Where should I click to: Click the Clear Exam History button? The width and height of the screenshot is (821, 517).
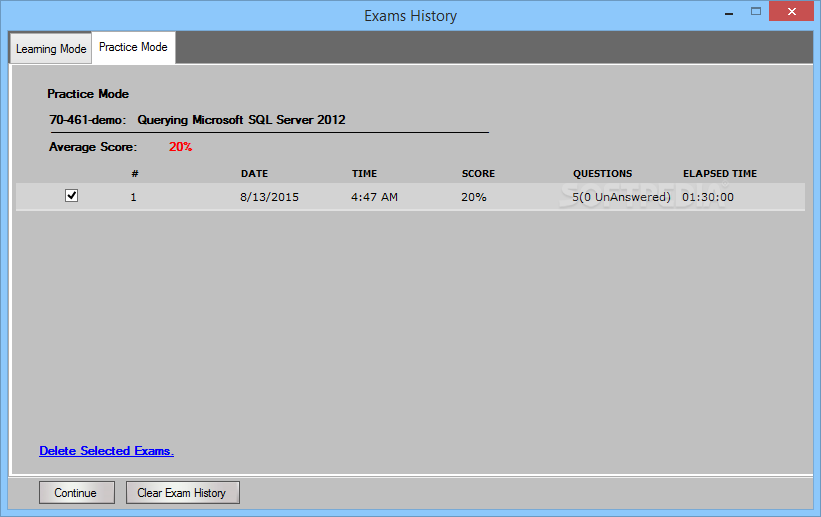point(183,493)
